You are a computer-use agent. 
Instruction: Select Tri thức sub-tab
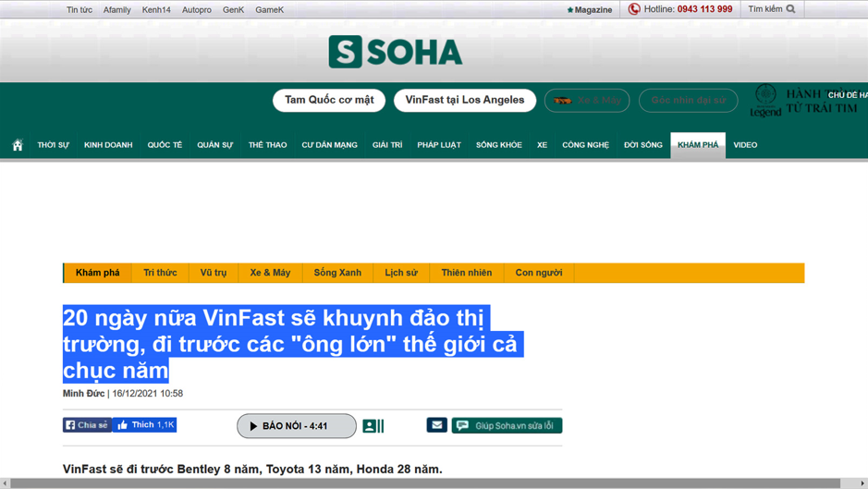coord(160,273)
